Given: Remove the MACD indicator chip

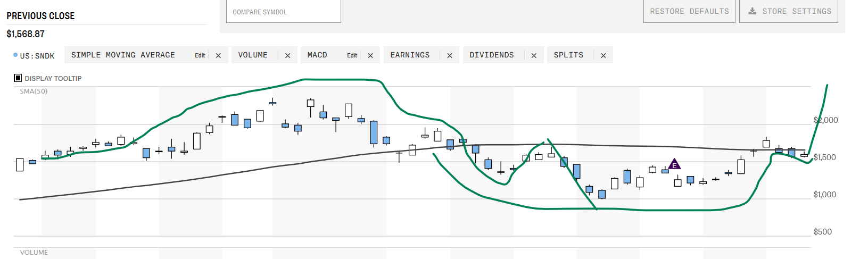Looking at the screenshot, I should [370, 55].
